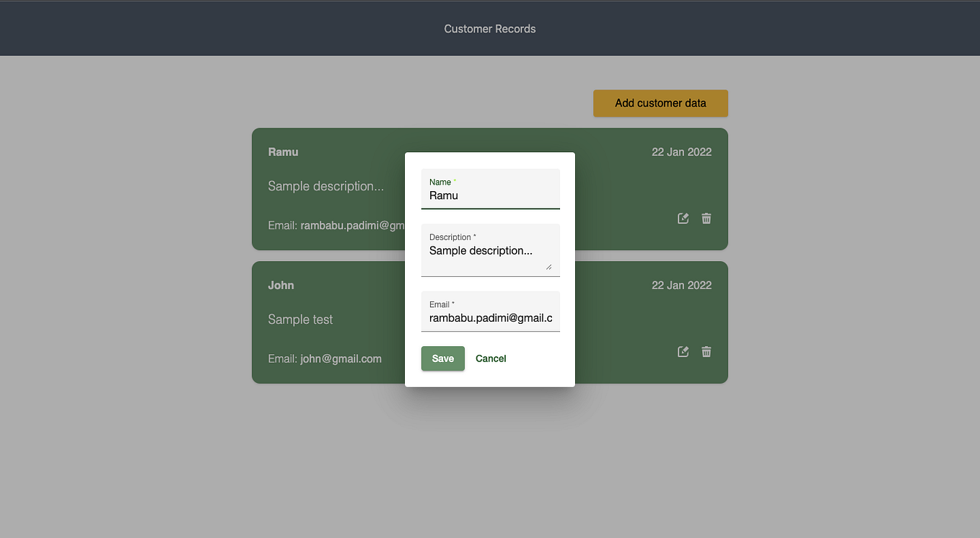Click the Sample description text on Ramu's card

[x=325, y=185]
